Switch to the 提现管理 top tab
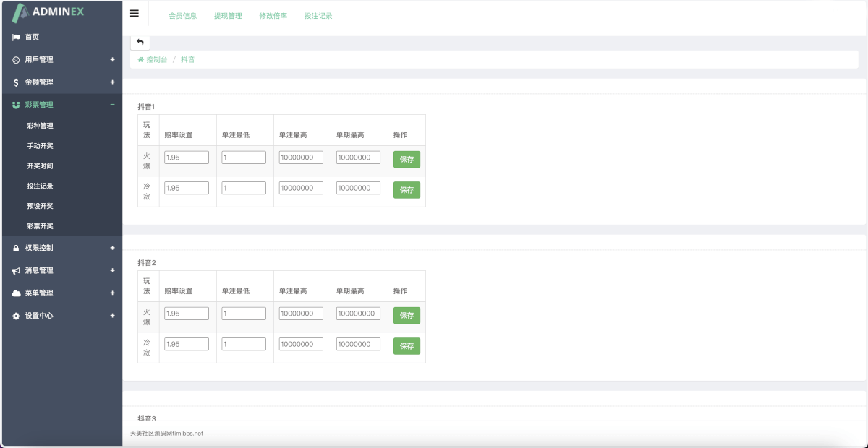 pos(228,16)
